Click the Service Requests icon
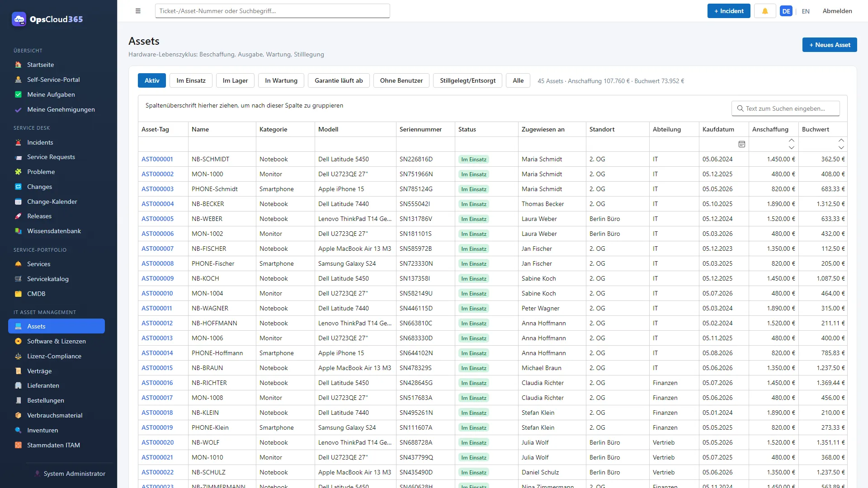Screen dimensions: 868x488 click(18, 157)
